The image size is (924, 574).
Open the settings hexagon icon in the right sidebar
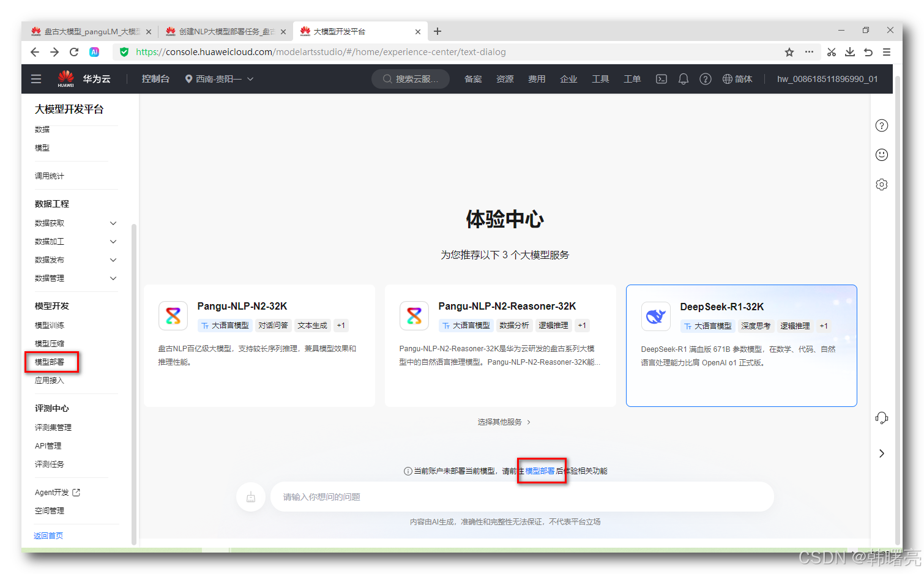[x=882, y=184]
